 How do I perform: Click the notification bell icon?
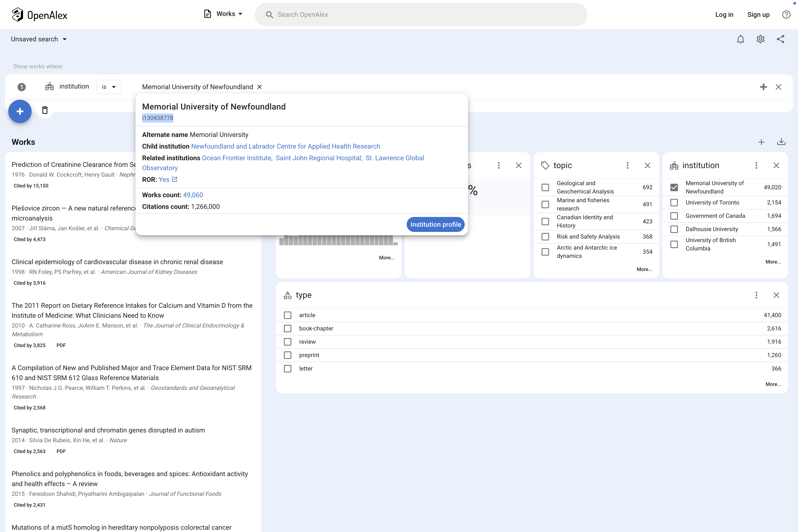[x=740, y=39]
